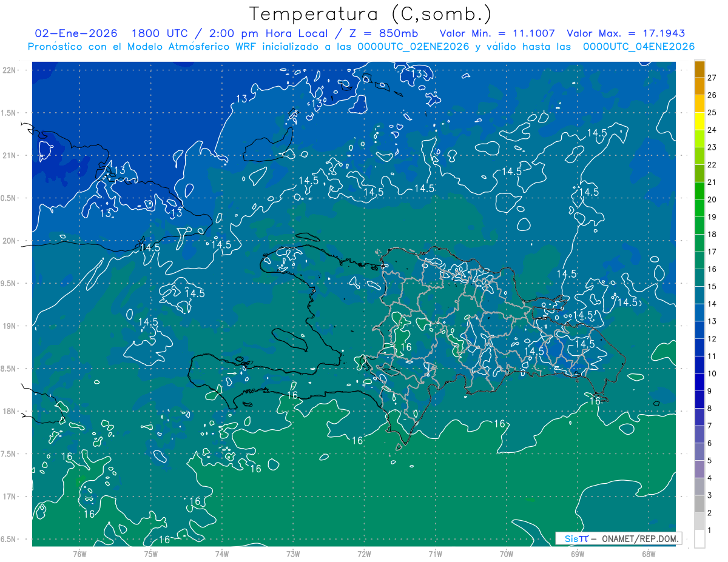728x562 pixels.
Task: Click the "69W" longitude label
Action: tap(578, 554)
